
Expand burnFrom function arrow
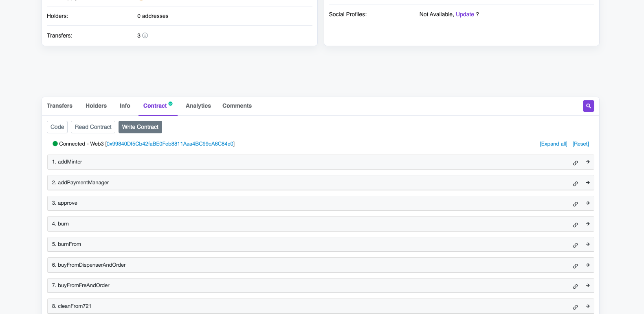[588, 244]
